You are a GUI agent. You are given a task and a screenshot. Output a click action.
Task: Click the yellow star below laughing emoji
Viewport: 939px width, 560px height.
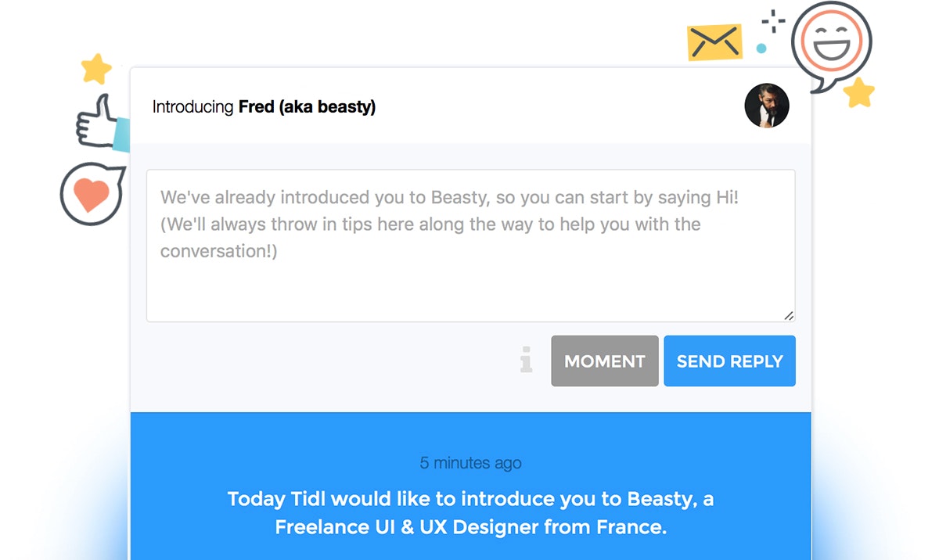click(x=858, y=92)
